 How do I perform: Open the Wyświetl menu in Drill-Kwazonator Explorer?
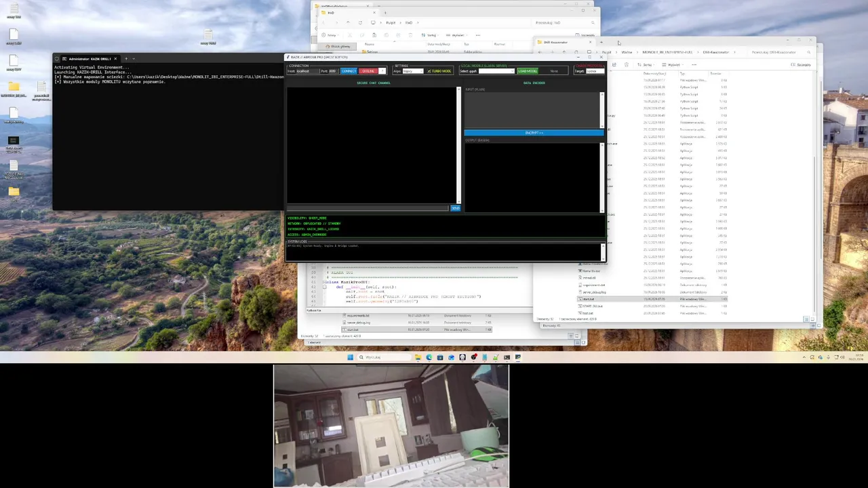tap(673, 65)
